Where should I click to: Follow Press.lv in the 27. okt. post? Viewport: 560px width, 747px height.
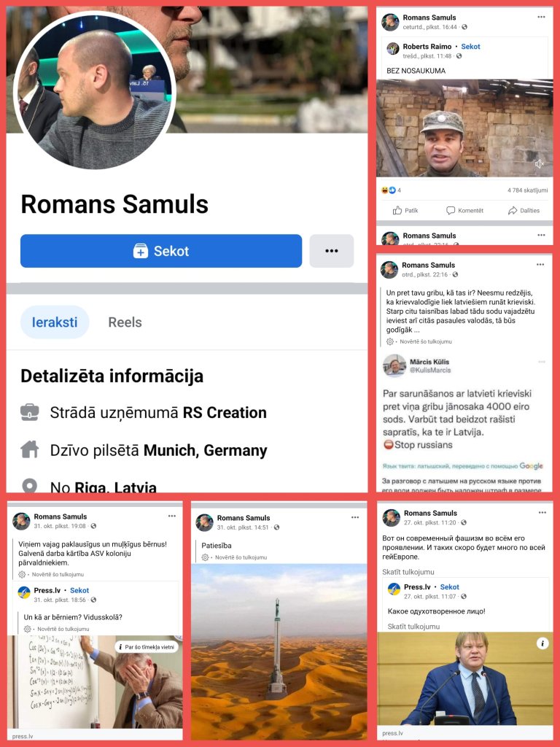(449, 587)
